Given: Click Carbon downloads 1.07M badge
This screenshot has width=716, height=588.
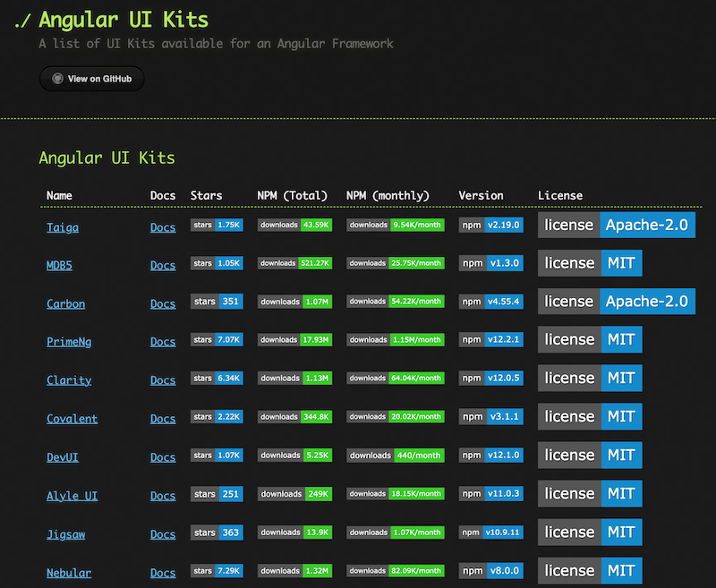Looking at the screenshot, I should point(294,302).
